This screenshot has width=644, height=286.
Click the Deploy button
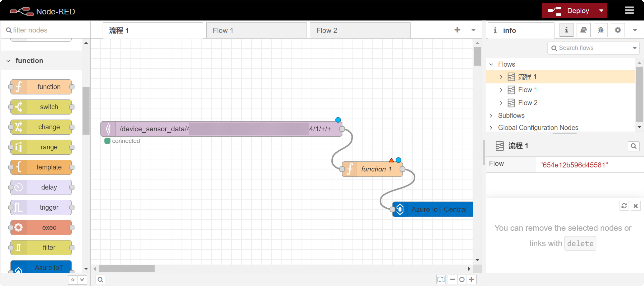(569, 11)
